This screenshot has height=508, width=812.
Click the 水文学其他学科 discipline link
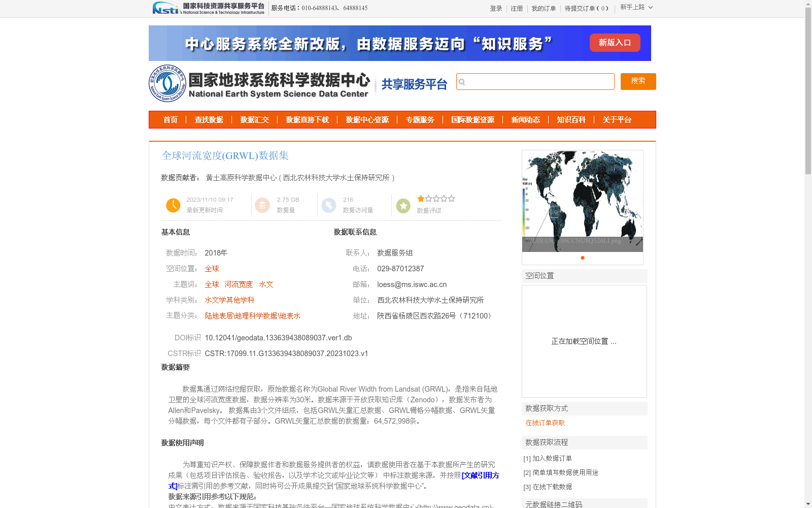click(x=229, y=300)
